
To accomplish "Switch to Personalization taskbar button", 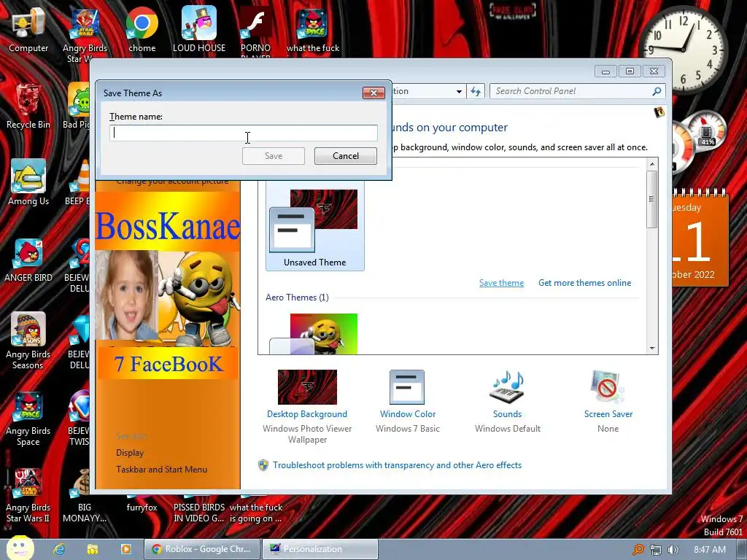I will coord(320,549).
